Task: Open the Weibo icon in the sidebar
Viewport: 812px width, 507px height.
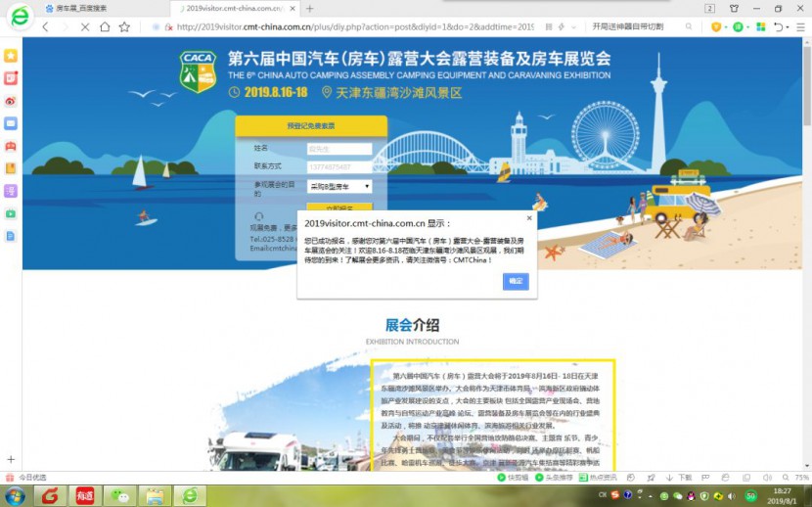Action: (x=11, y=101)
